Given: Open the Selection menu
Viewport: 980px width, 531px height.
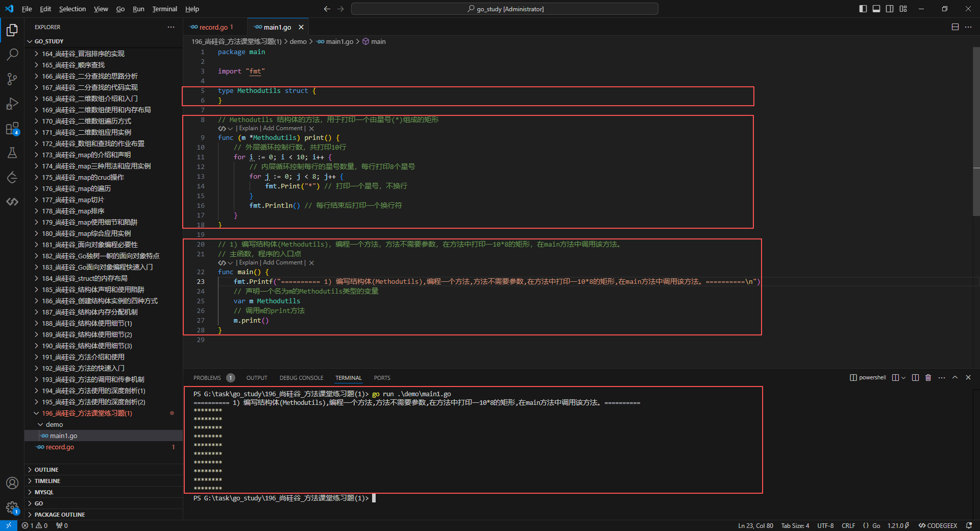Looking at the screenshot, I should [72, 9].
